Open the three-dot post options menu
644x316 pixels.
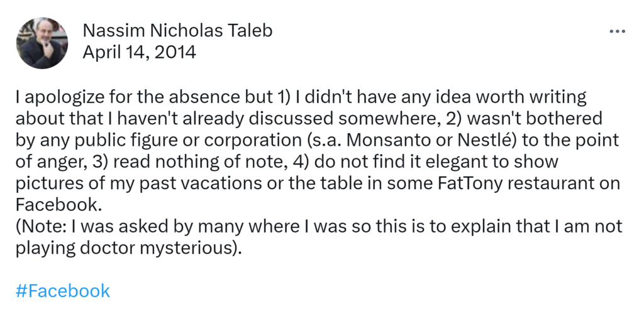point(618,31)
